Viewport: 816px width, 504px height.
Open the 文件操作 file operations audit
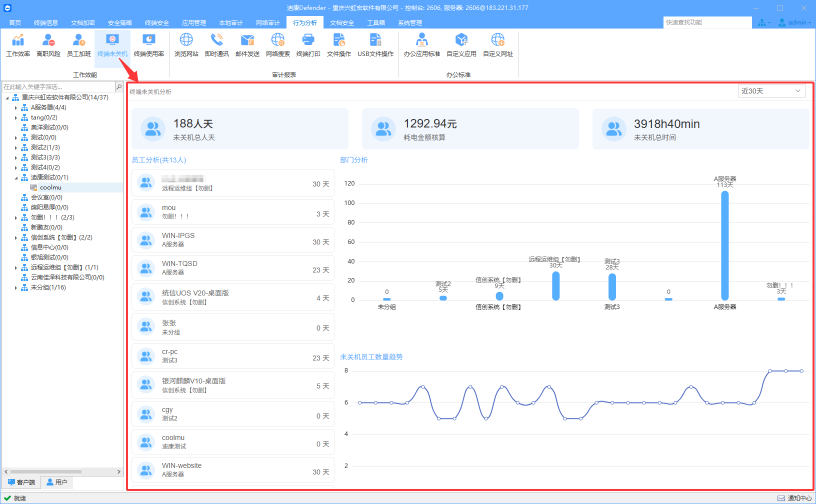point(339,45)
